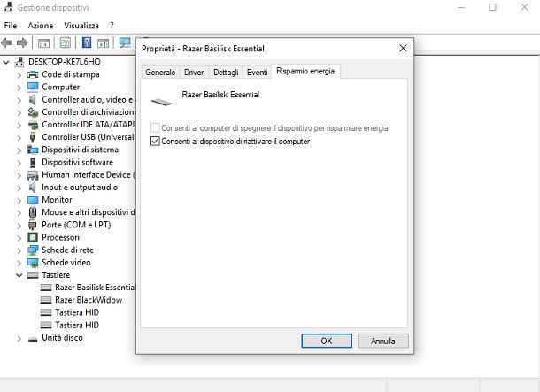Image resolution: width=540 pixels, height=392 pixels.
Task: Select the Schede di rete label
Action: tap(67, 250)
